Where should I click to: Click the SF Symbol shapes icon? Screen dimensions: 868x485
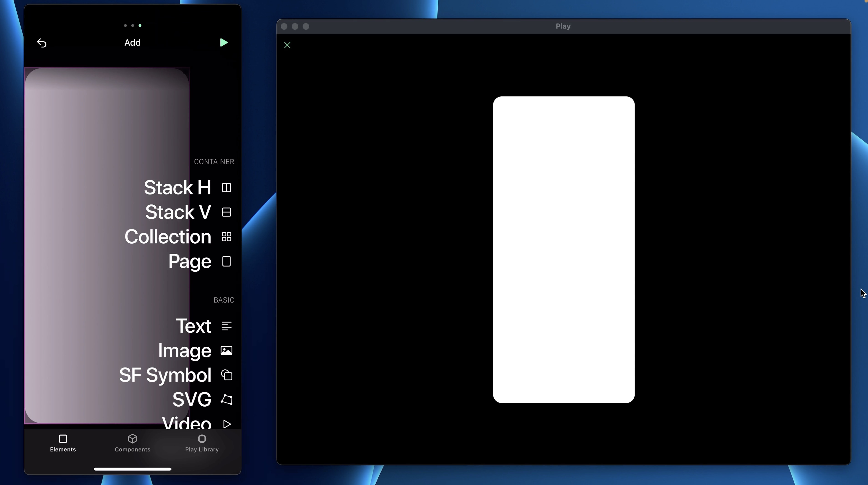point(226,375)
